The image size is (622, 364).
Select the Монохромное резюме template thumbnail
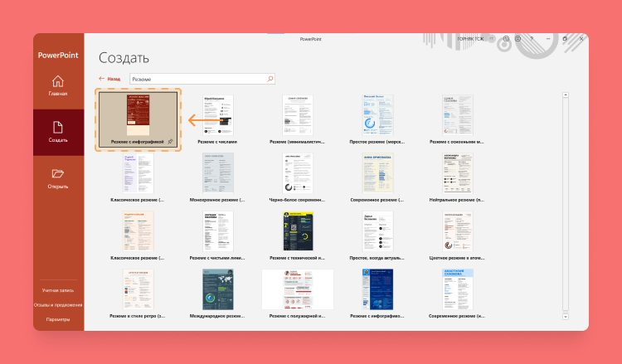tap(218, 173)
